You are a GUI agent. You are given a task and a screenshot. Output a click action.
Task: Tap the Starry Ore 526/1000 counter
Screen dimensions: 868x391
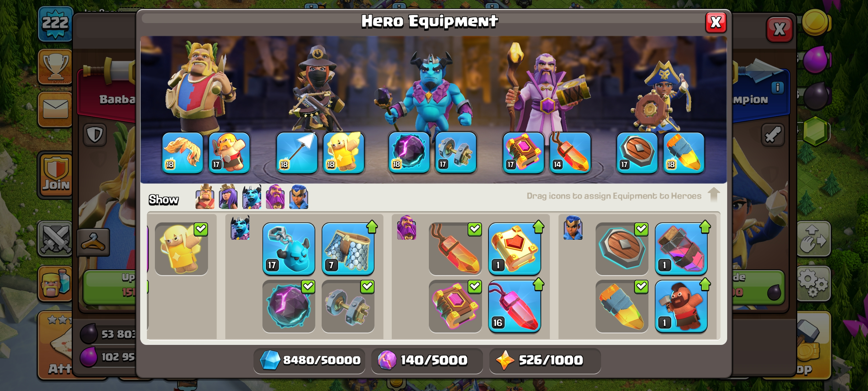click(x=545, y=360)
